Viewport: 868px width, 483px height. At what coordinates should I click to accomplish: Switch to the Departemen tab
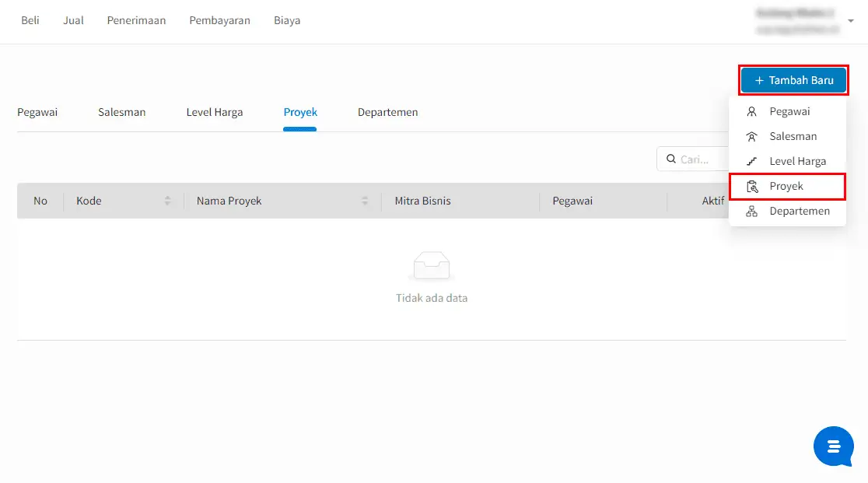(x=387, y=112)
